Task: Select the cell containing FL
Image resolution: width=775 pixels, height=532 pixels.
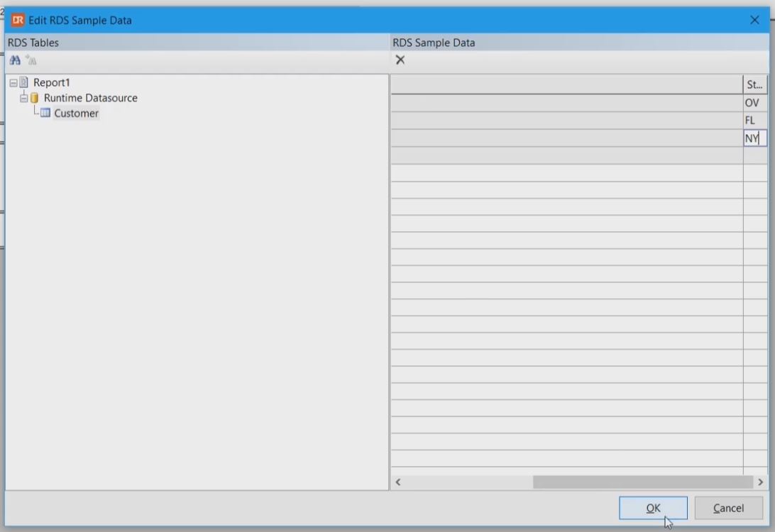Action: coord(754,121)
